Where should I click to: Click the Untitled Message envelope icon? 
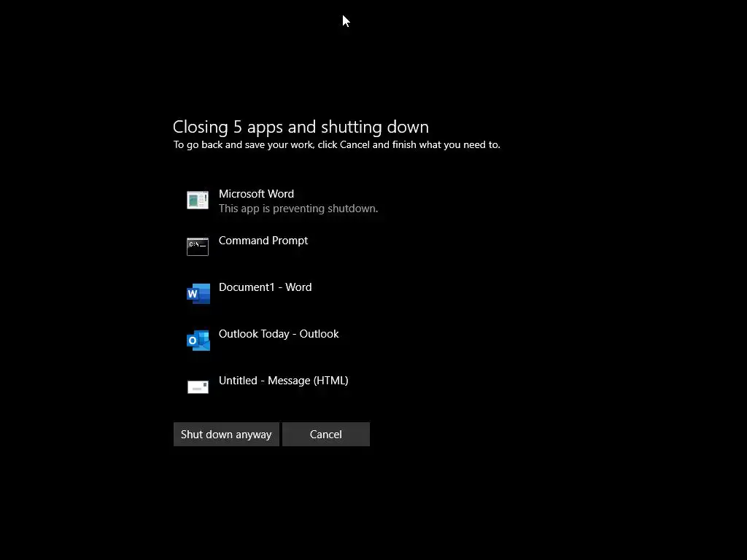[x=198, y=386]
